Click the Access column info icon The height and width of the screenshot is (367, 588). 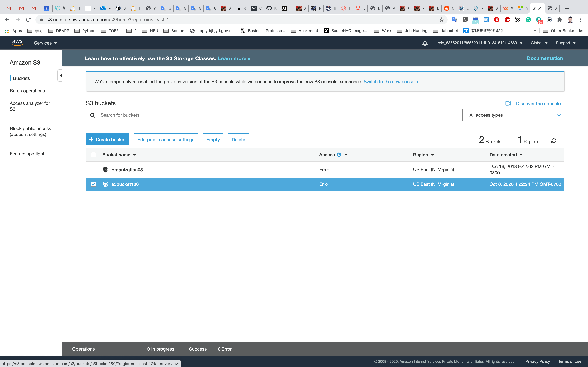339,155
